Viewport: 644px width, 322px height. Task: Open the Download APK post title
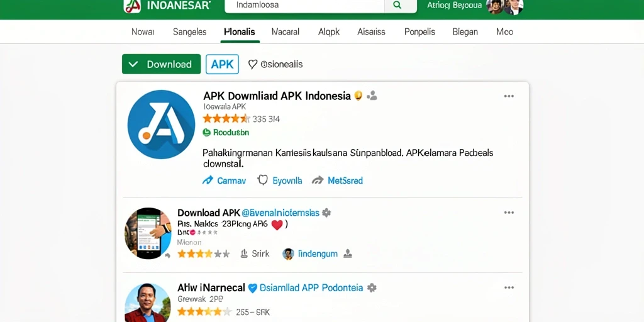coord(209,213)
